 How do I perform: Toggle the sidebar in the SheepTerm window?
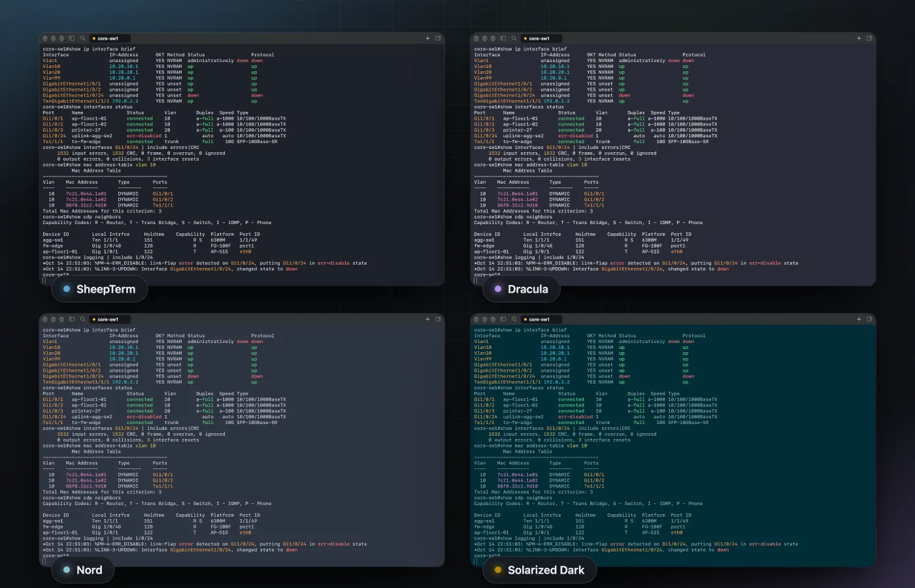72,39
